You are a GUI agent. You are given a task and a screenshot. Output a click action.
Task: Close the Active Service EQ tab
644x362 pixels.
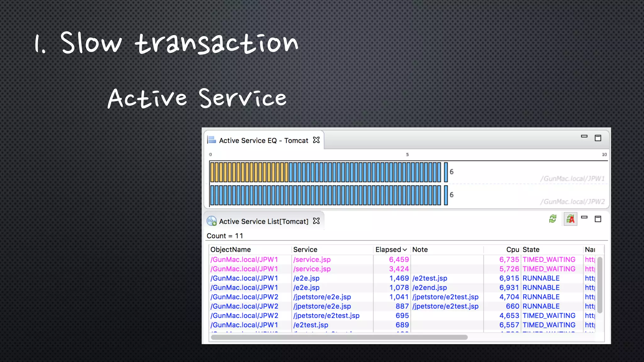coord(316,140)
